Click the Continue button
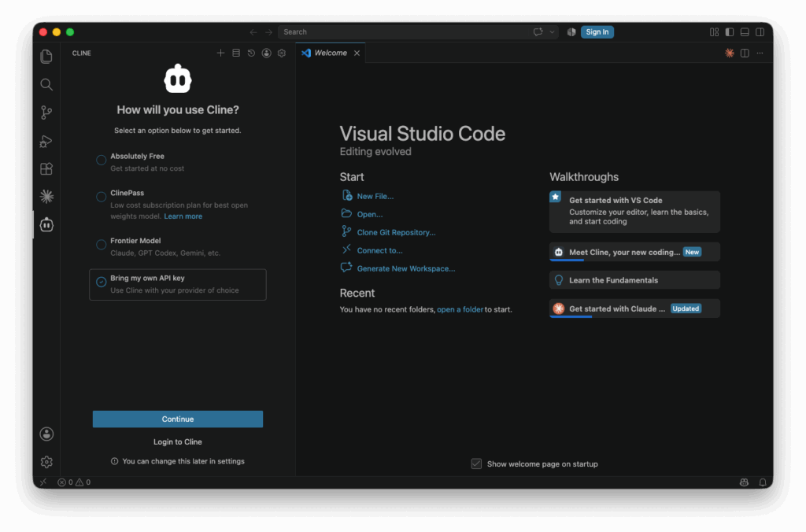 (x=178, y=419)
